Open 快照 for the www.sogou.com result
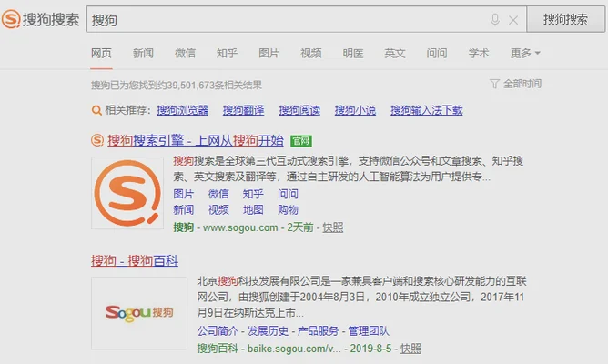This screenshot has height=364, width=608. tap(333, 227)
